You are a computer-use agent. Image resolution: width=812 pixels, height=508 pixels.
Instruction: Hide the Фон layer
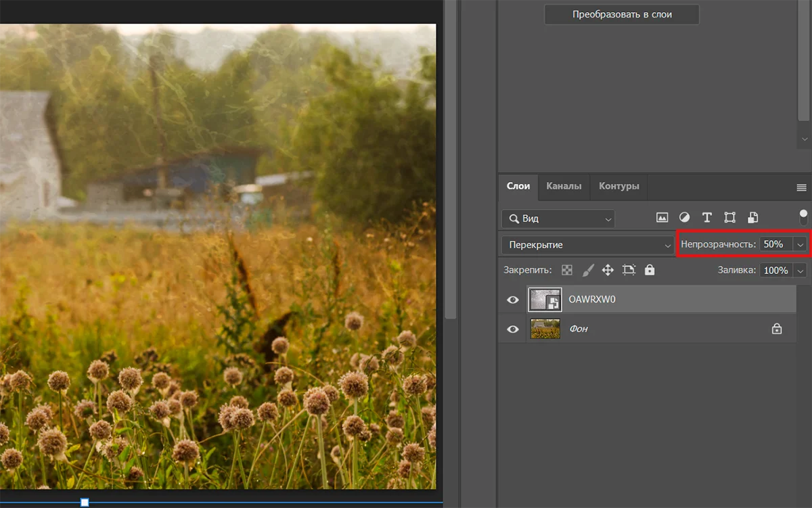[513, 329]
